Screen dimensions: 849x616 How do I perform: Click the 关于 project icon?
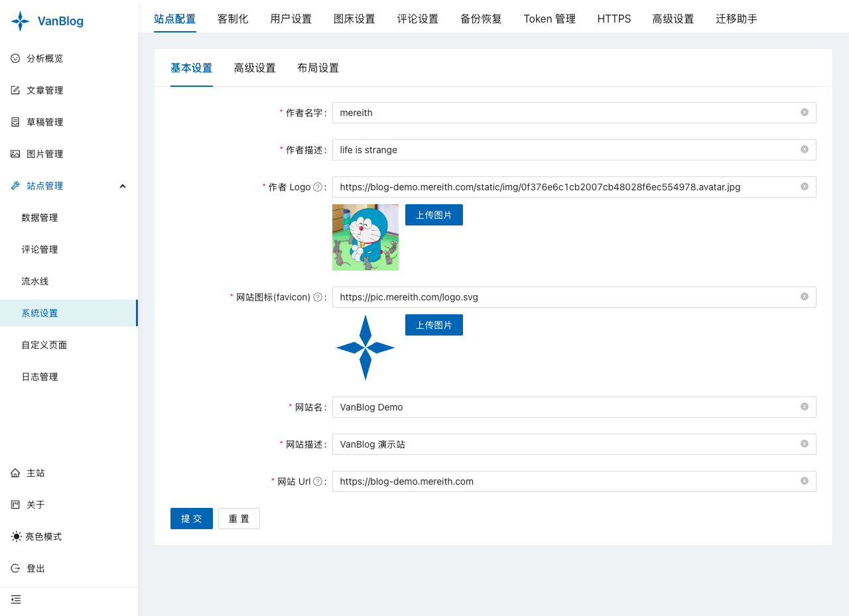point(15,505)
